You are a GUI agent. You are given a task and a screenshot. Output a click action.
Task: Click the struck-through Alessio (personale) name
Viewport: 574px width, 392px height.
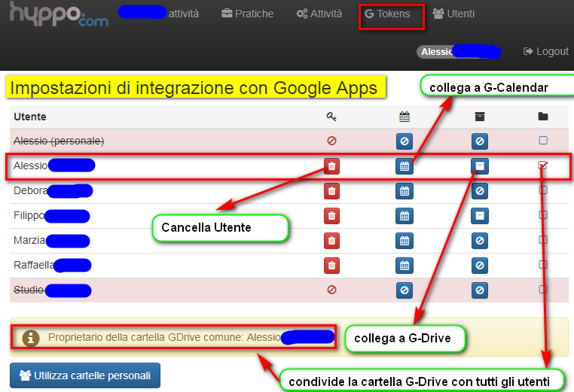[59, 141]
